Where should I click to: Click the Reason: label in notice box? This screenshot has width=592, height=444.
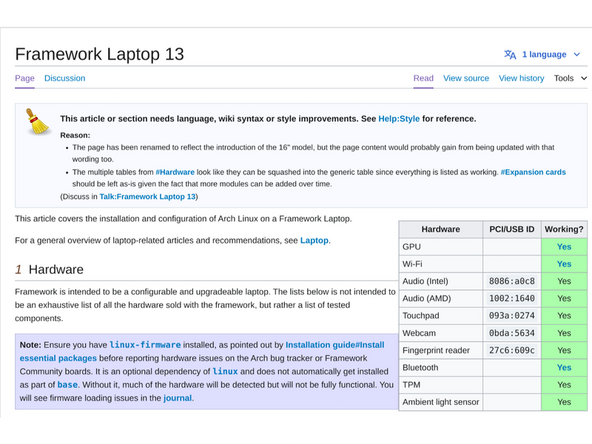pyautogui.click(x=75, y=135)
